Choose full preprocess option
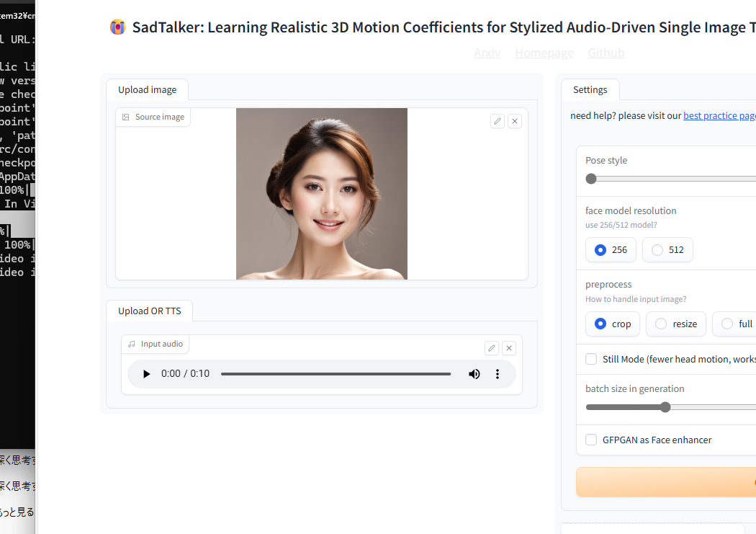Image resolution: width=756 pixels, height=534 pixels. pos(727,324)
